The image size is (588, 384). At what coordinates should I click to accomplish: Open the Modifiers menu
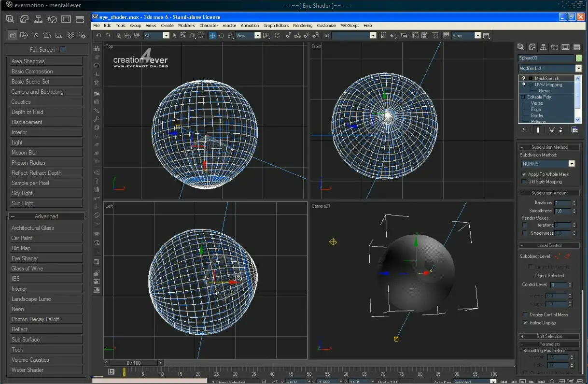(x=186, y=25)
